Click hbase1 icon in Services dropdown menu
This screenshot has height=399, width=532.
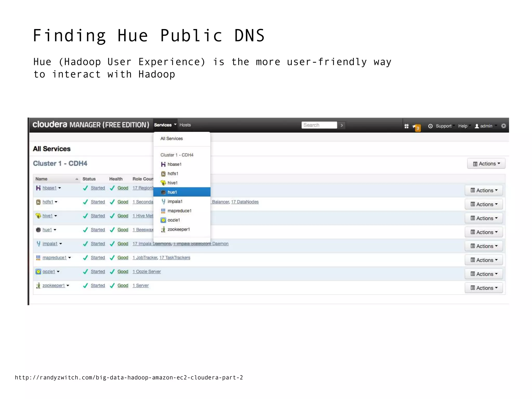(x=163, y=164)
